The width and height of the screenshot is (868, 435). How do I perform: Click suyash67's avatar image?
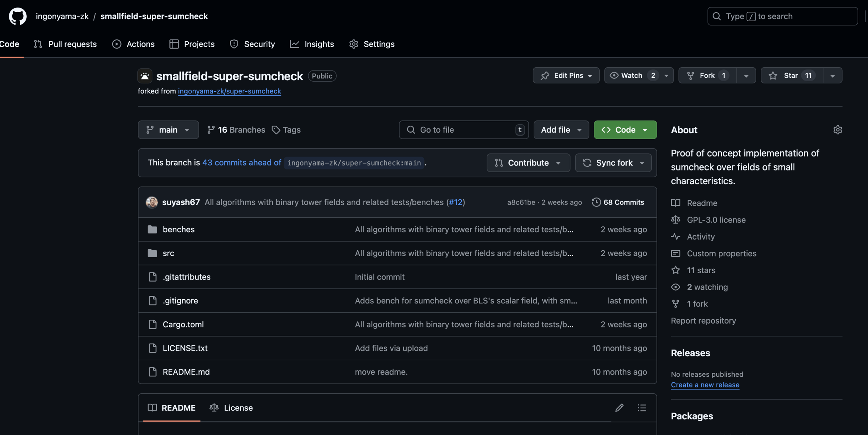pos(152,202)
